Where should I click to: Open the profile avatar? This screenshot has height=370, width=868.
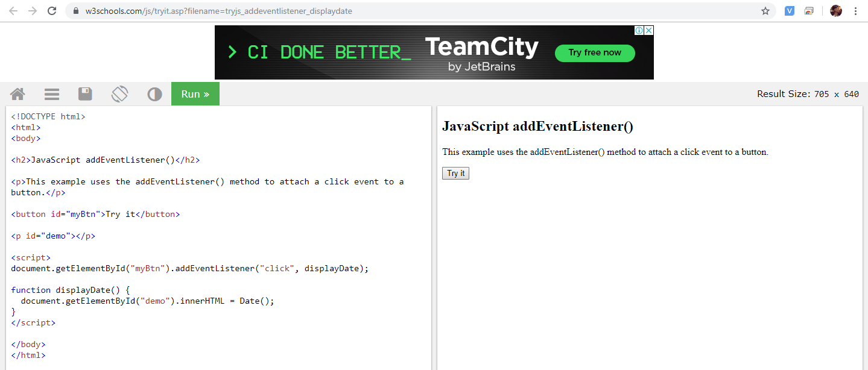point(836,11)
